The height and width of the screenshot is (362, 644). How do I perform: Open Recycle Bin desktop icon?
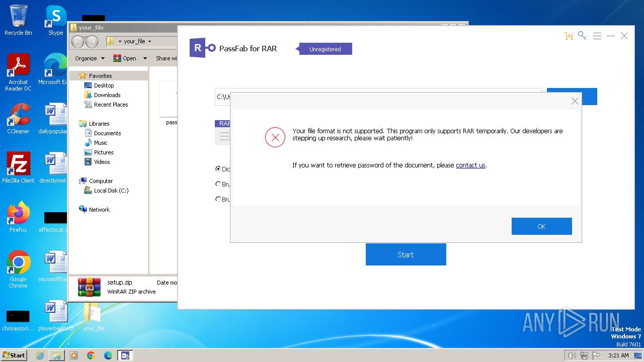point(18,20)
